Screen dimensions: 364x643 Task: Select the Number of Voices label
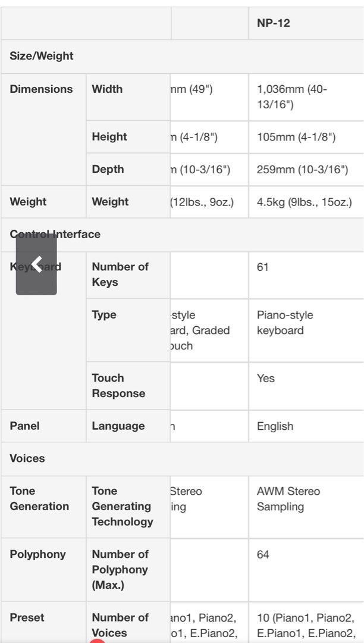pyautogui.click(x=120, y=625)
